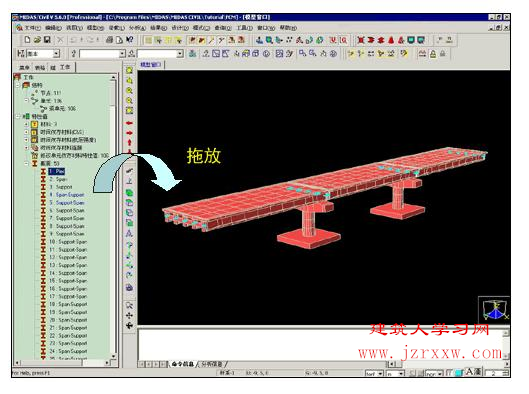529x394 pixels.
Task: Click the four-way pan arrows icon
Action: point(130,315)
